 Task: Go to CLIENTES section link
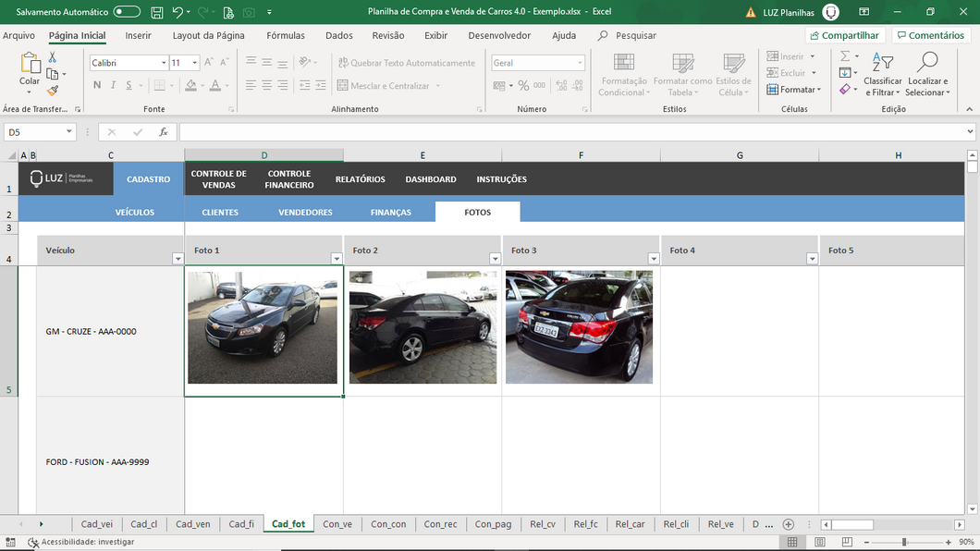[x=220, y=213]
